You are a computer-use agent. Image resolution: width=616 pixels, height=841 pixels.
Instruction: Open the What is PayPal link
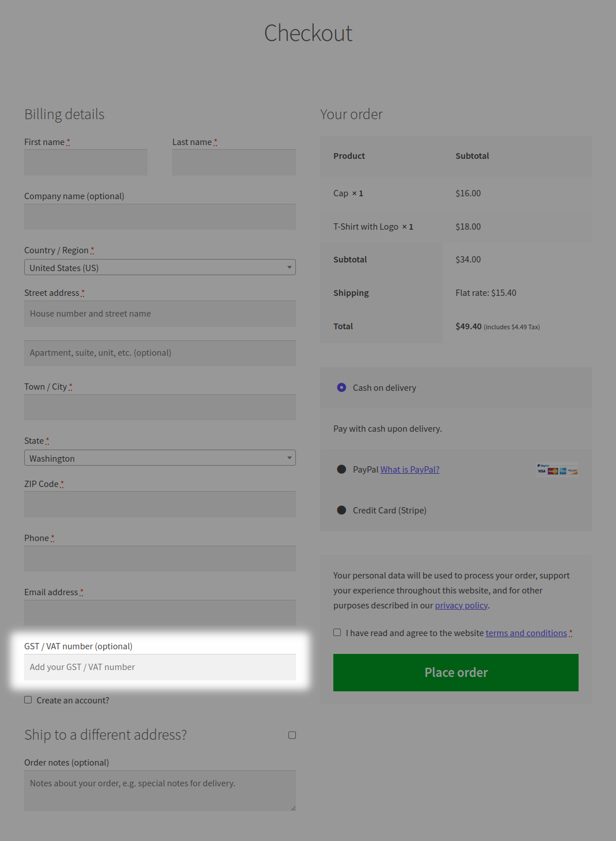(x=409, y=469)
